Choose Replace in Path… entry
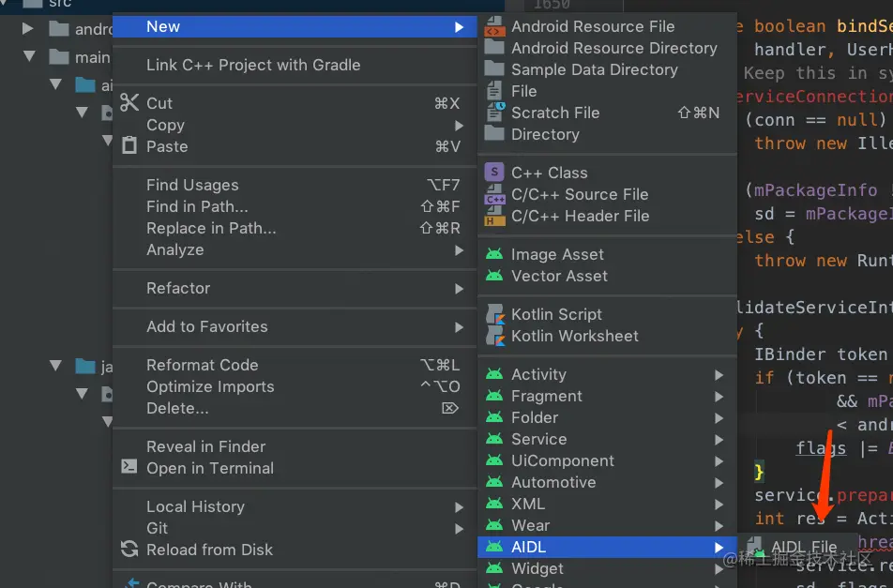The height and width of the screenshot is (588, 893). coord(295,228)
